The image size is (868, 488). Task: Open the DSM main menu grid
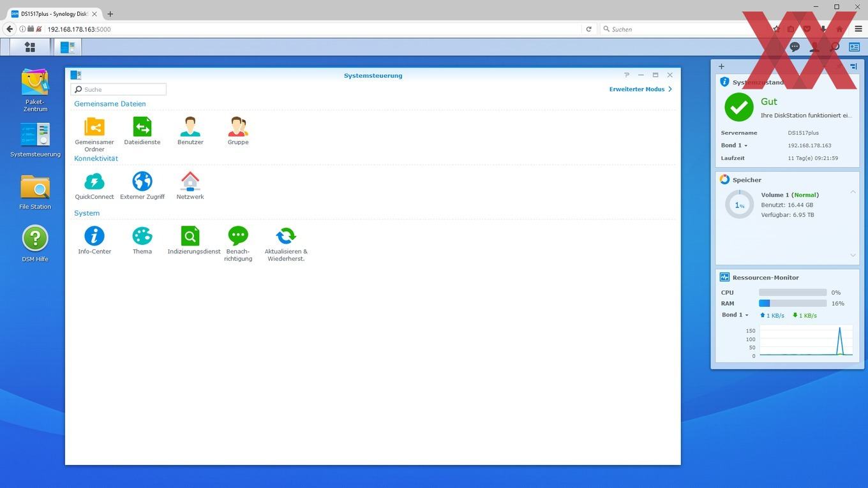click(x=29, y=47)
